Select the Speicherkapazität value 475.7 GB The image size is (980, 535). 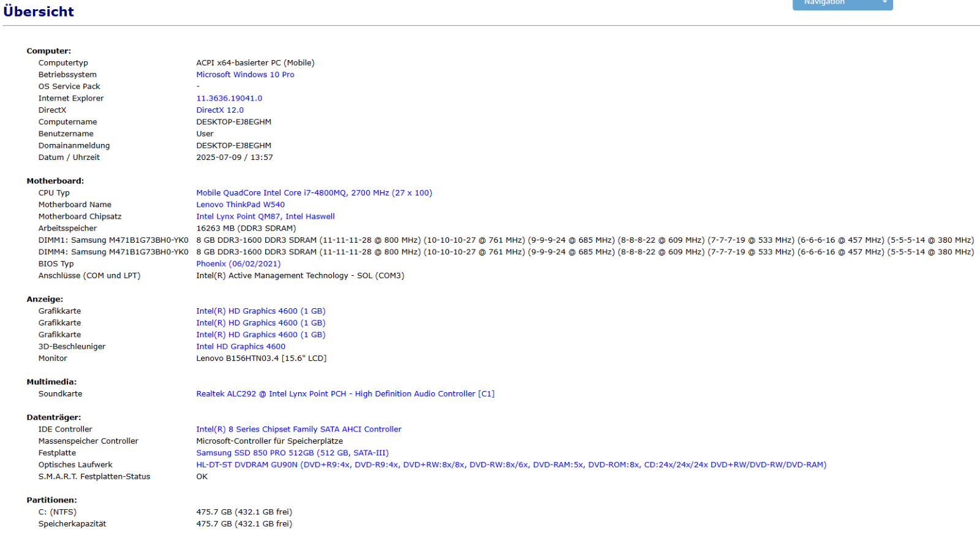click(244, 524)
